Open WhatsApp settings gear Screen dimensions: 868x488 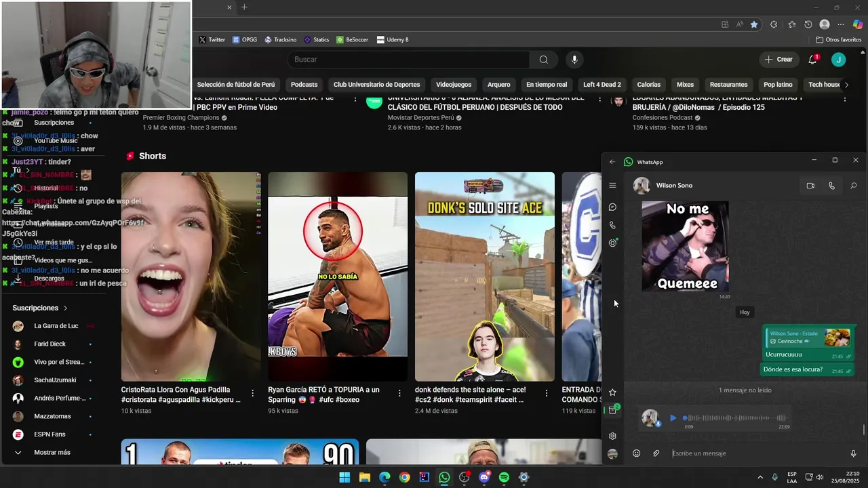(x=612, y=436)
